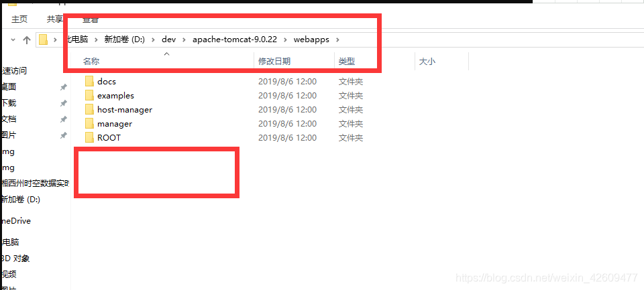Expand chevron after 新加卷 (D:) in path
Screen dimensions: 644x290
(153, 40)
